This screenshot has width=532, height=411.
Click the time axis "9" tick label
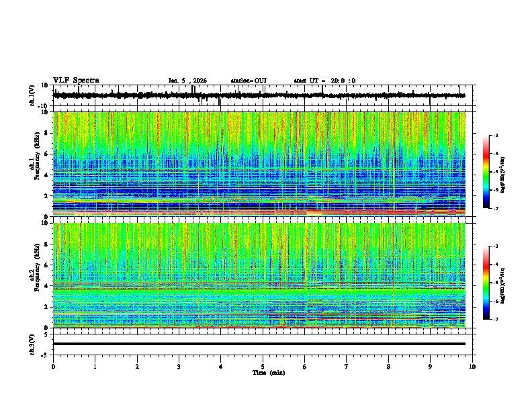pyautogui.click(x=430, y=367)
